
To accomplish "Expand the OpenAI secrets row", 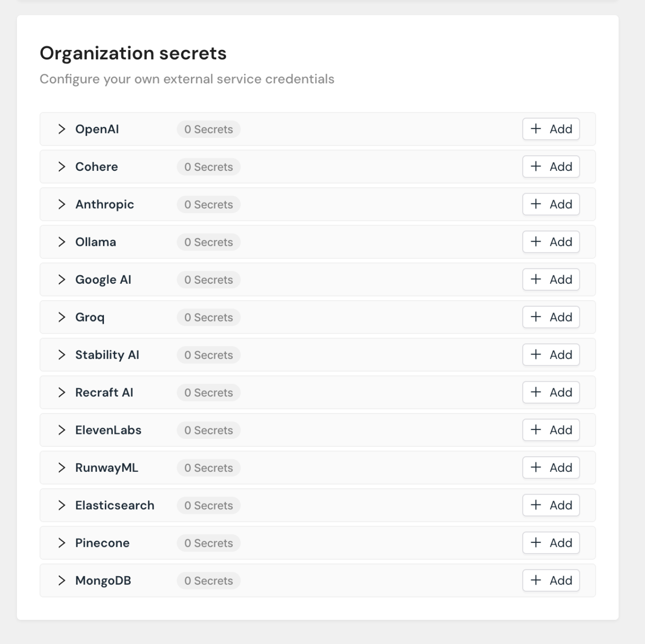I will tap(62, 129).
